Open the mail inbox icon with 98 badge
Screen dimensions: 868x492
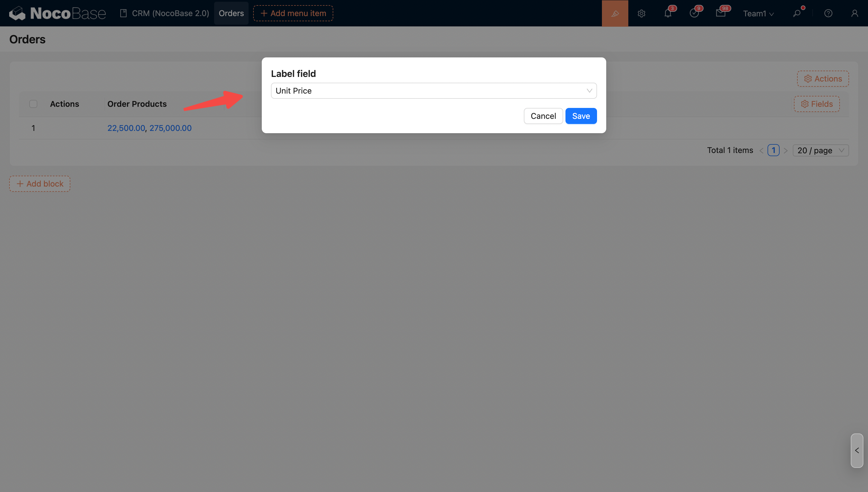[x=720, y=13]
